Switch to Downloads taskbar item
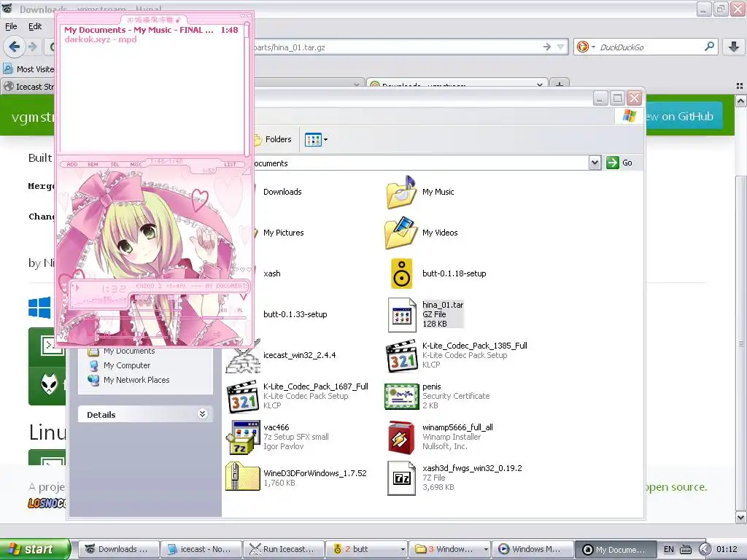Viewport: 747px width, 560px height. 118,549
